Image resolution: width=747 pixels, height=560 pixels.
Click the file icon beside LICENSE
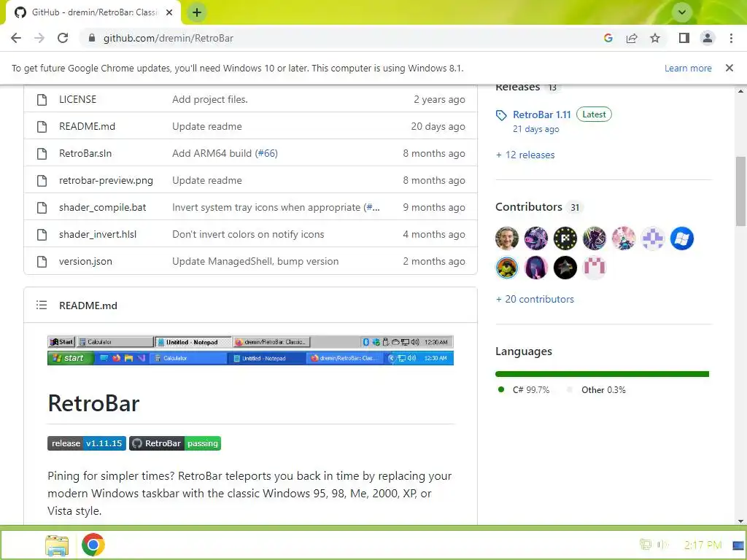(x=42, y=99)
